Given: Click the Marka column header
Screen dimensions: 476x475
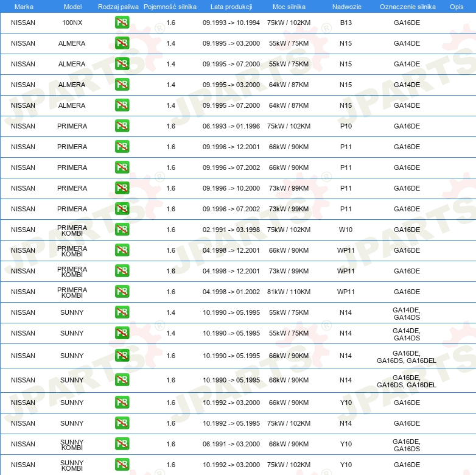Looking at the screenshot, I should (24, 7).
